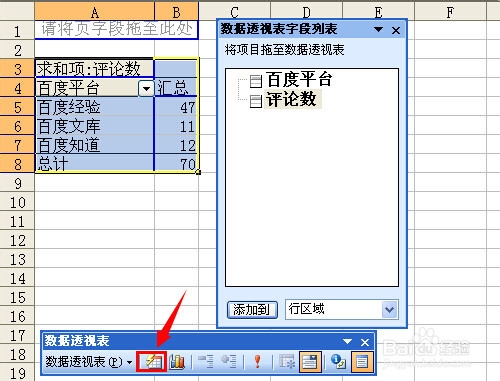Click the grand total value 70
Image resolution: width=500 pixels, height=381 pixels.
coord(176,163)
